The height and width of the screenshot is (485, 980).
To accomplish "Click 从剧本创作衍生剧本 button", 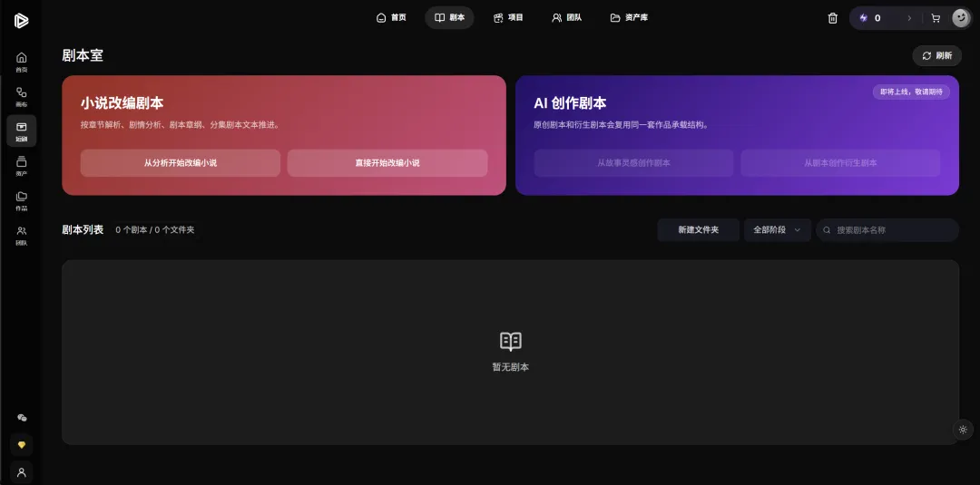I will pos(840,163).
